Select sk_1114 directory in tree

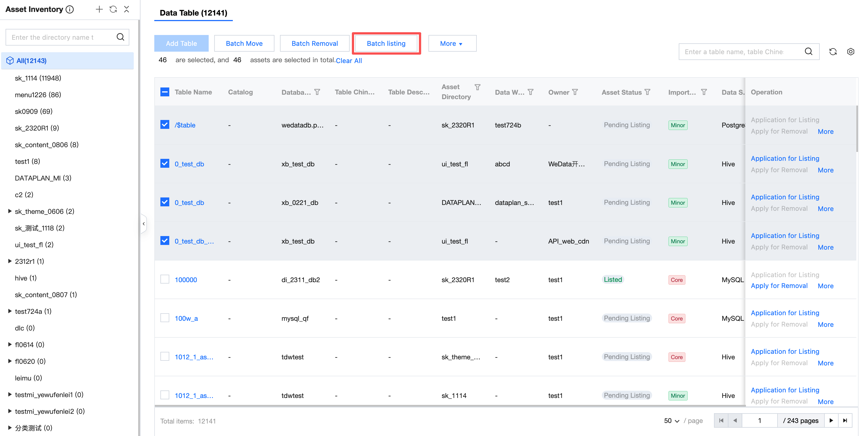click(x=38, y=78)
